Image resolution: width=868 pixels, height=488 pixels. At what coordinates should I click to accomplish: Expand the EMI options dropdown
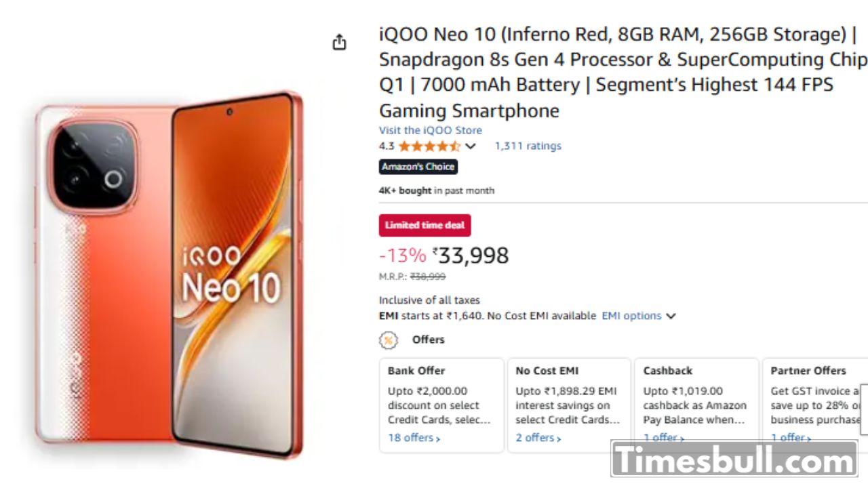671,316
